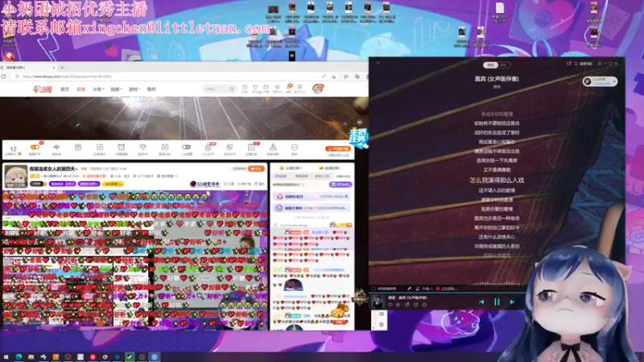Open the watch history clock icon
The height and width of the screenshot is (362, 644).
245,88
